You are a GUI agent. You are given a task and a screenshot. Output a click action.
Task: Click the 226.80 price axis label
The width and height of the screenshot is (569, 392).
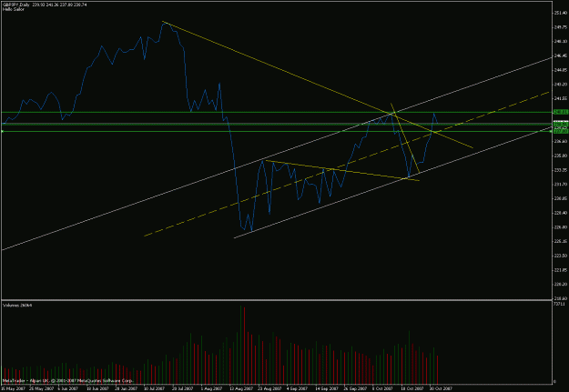[561, 227]
